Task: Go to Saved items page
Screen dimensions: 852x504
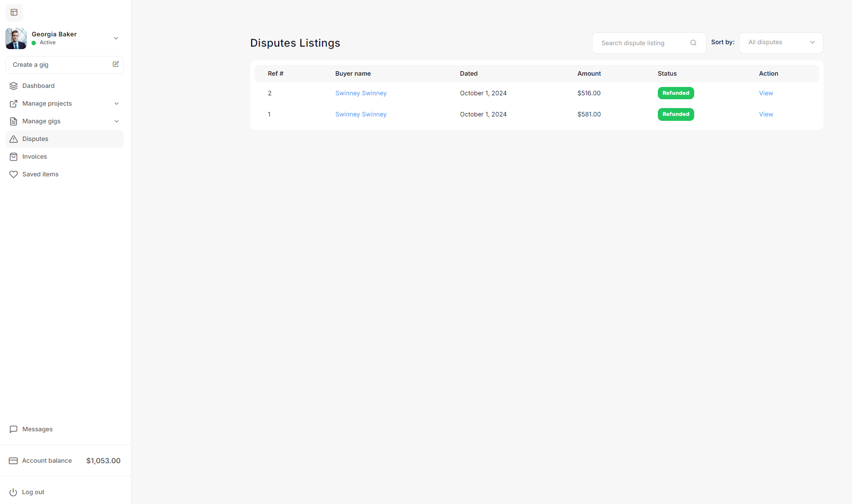Action: (40, 174)
